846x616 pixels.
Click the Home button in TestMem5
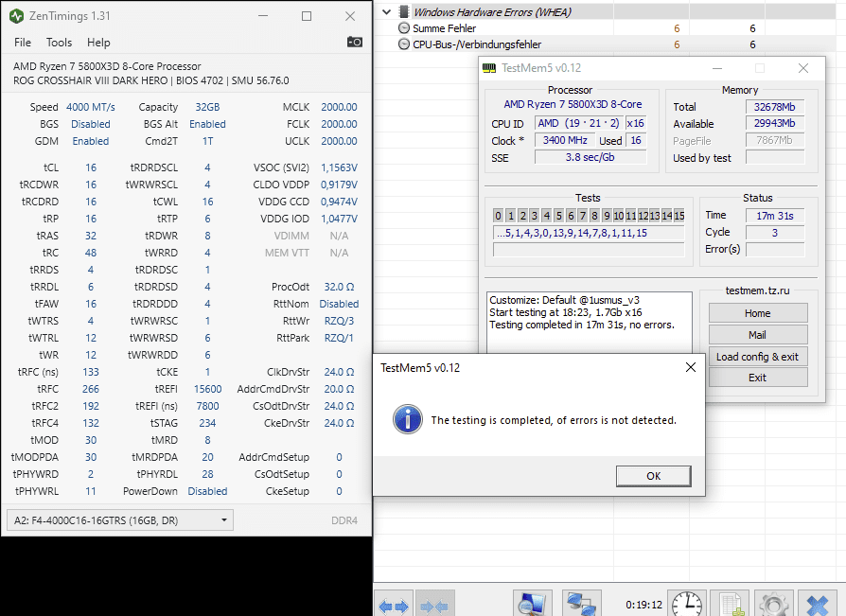(x=757, y=313)
